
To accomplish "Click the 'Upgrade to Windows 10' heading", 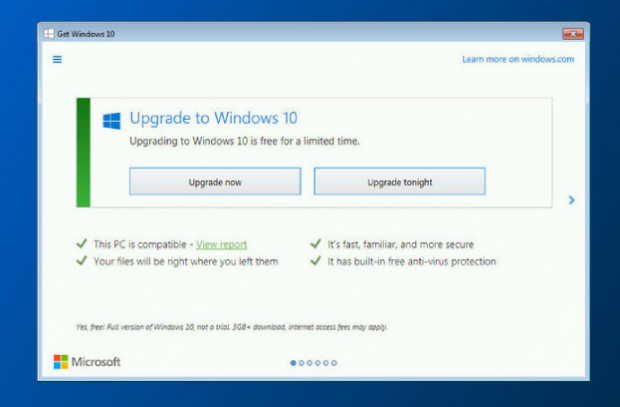I will click(x=214, y=118).
